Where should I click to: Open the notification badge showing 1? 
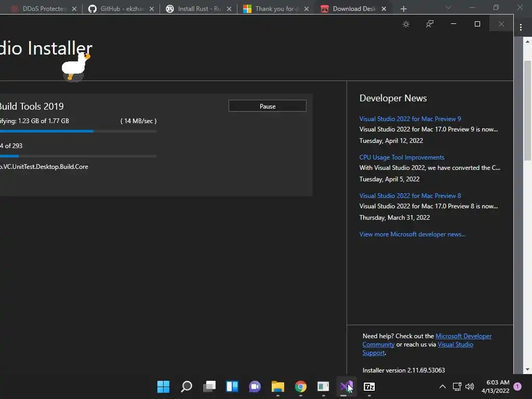[x=517, y=387]
